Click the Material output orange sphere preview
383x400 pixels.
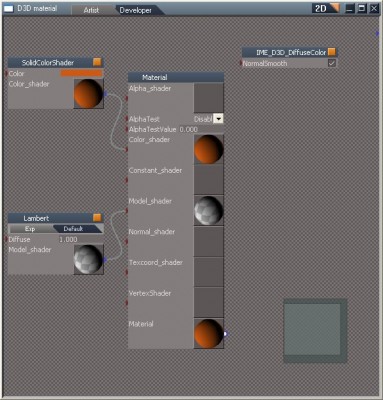click(x=209, y=334)
